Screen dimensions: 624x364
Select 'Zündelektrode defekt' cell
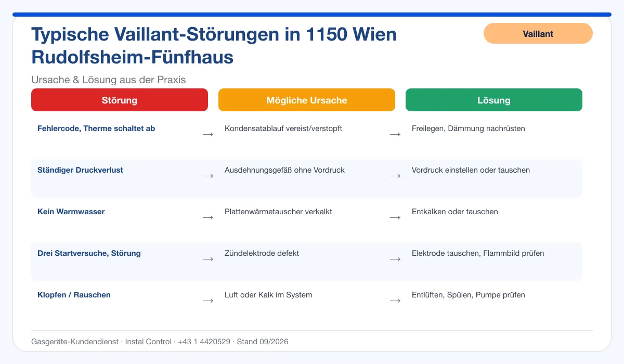pos(262,253)
